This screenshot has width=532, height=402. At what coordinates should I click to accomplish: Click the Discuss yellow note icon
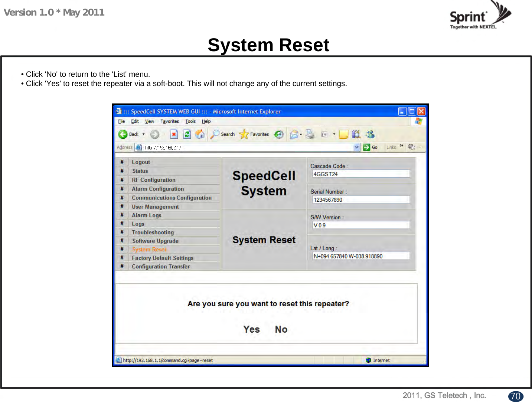[344, 134]
